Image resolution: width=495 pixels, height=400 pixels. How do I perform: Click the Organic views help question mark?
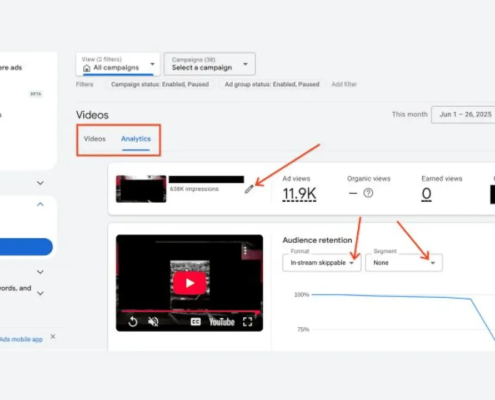pyautogui.click(x=368, y=193)
